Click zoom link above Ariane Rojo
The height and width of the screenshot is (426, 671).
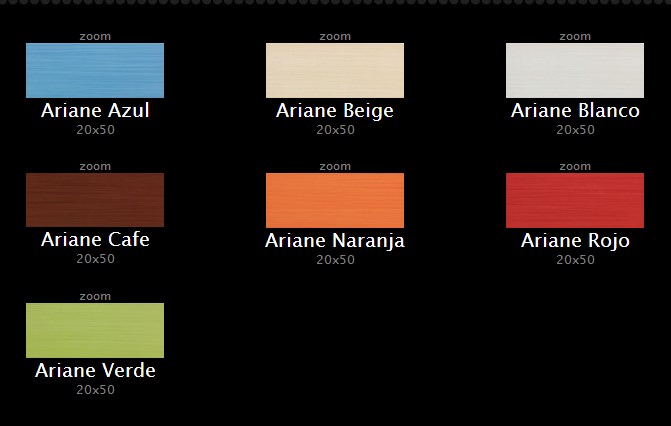575,166
